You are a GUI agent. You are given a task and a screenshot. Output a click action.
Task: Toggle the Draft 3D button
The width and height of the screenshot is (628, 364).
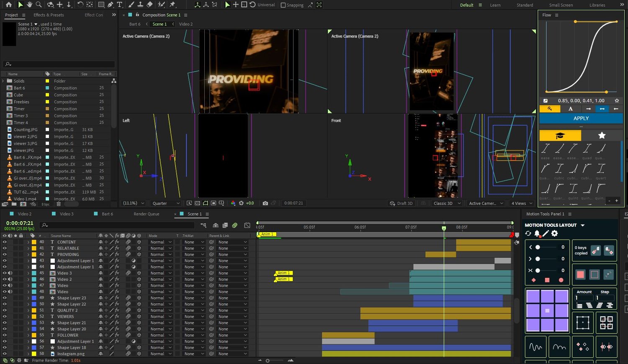[401, 203]
